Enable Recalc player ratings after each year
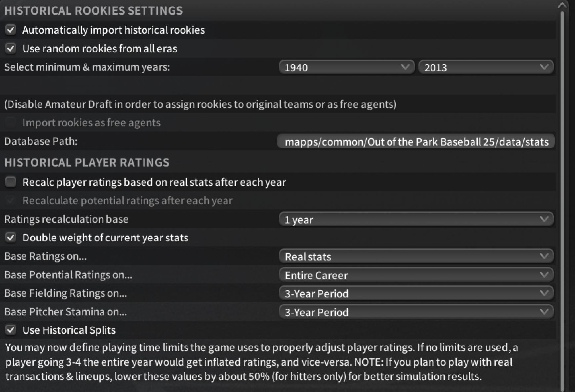Image resolution: width=575 pixels, height=392 pixels. [x=11, y=182]
